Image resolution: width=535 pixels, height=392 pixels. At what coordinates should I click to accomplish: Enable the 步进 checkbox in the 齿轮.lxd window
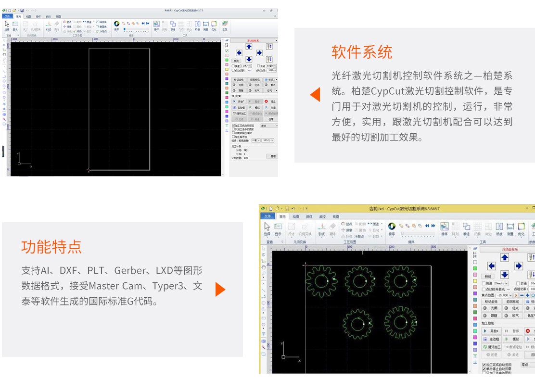518,283
